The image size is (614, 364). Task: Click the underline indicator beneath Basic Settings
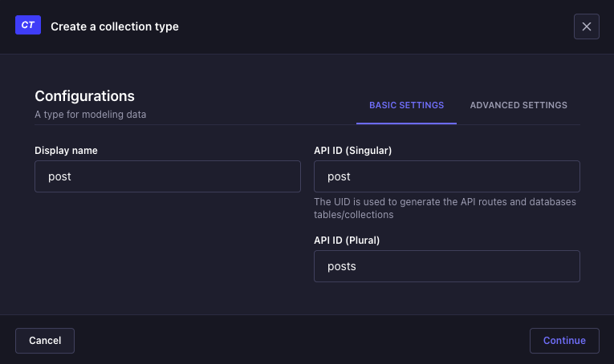tap(406, 123)
